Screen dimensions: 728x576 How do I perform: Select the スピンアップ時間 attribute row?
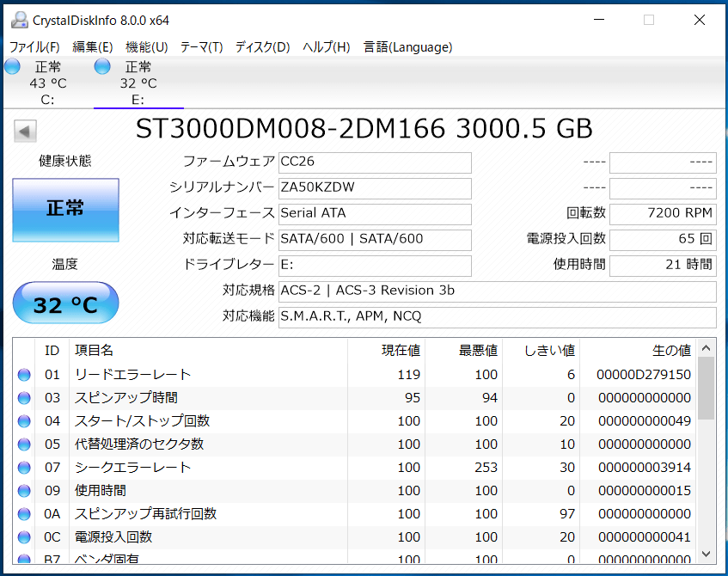[354, 398]
